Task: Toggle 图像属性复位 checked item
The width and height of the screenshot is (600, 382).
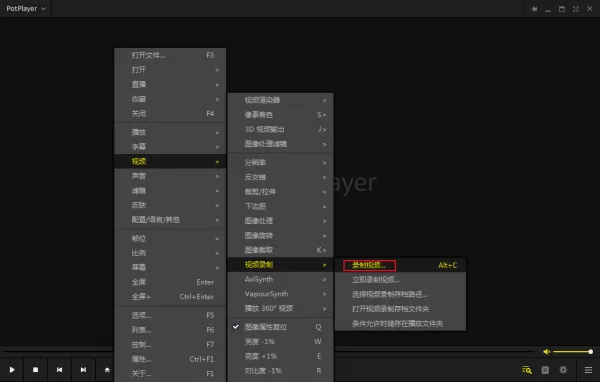Action: [x=280, y=327]
